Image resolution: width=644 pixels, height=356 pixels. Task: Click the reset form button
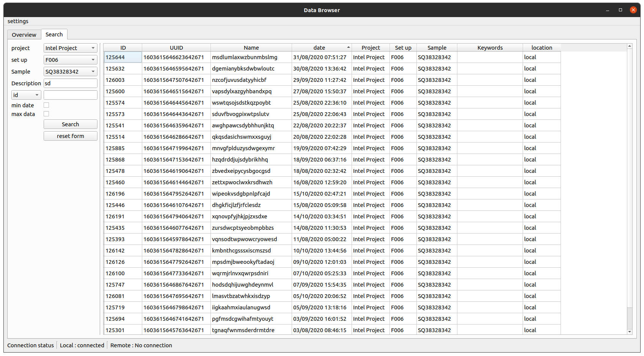point(71,136)
